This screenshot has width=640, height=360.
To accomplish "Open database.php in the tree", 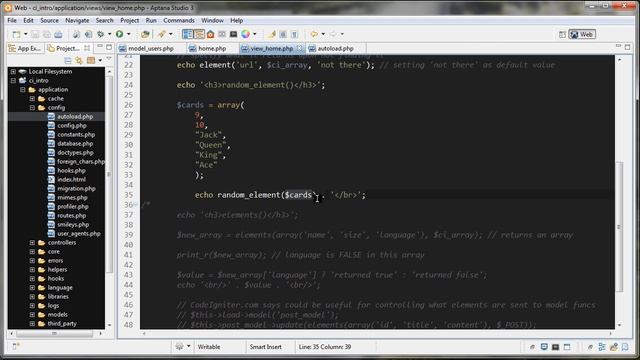I will [75, 144].
